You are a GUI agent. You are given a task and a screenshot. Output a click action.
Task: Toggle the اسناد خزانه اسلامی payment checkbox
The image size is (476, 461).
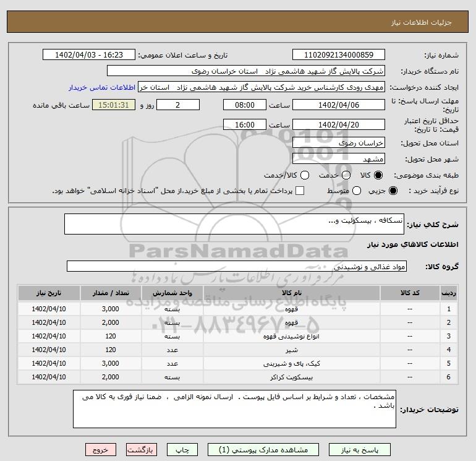pyautogui.click(x=300, y=191)
